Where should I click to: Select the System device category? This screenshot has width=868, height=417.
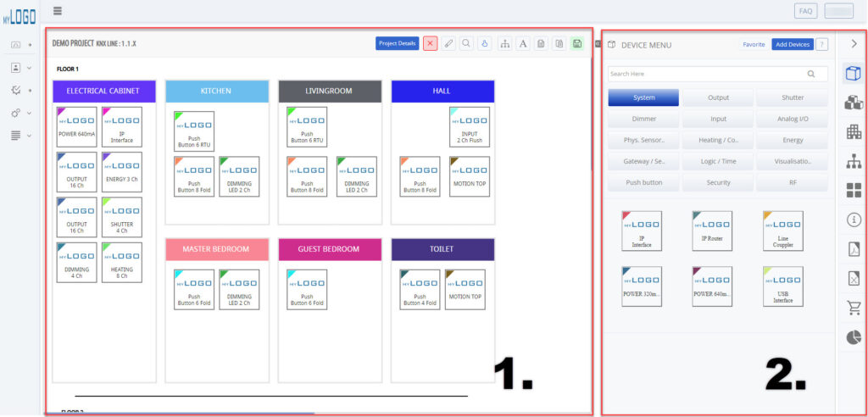[x=643, y=97]
